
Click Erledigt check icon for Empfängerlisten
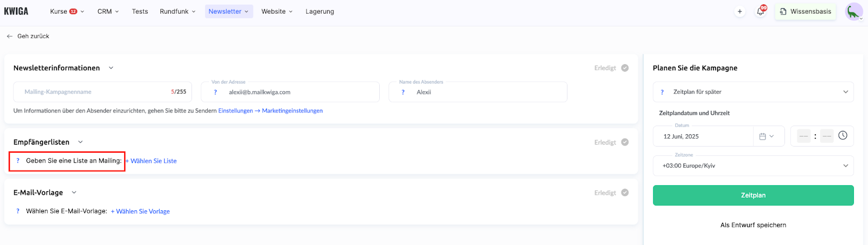tap(625, 142)
